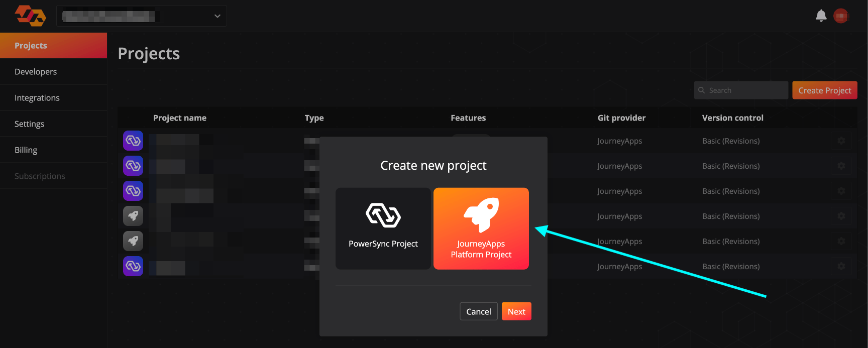
Task: Focus the project Search field
Action: point(741,90)
